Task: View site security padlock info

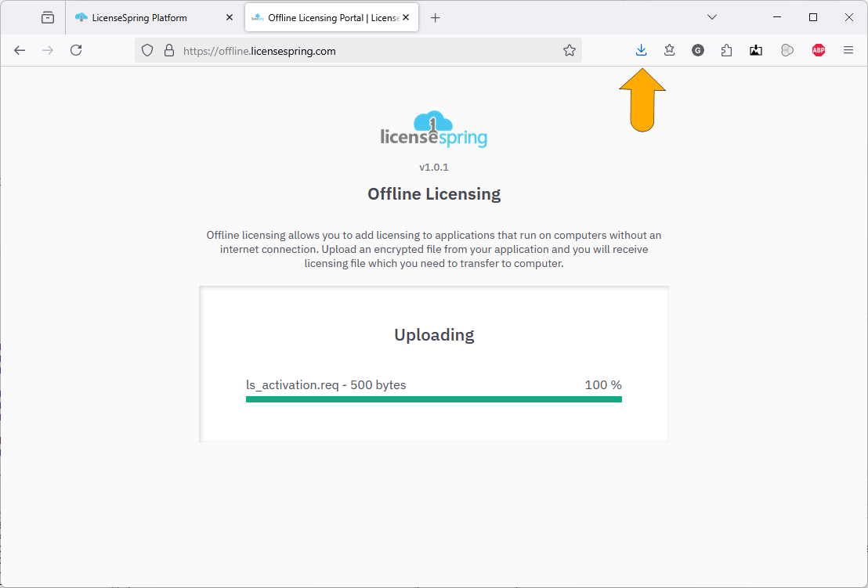Action: pyautogui.click(x=169, y=51)
